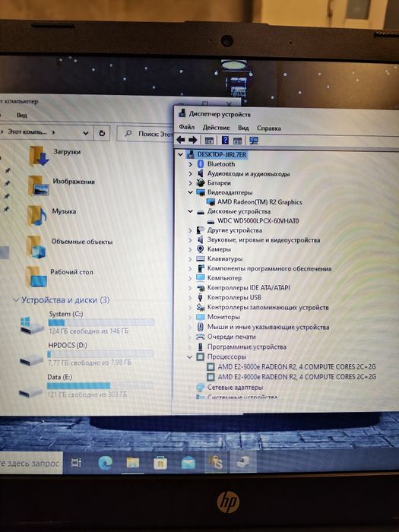
Task: Open the Изображения folder in Explorer
Action: 62,185
